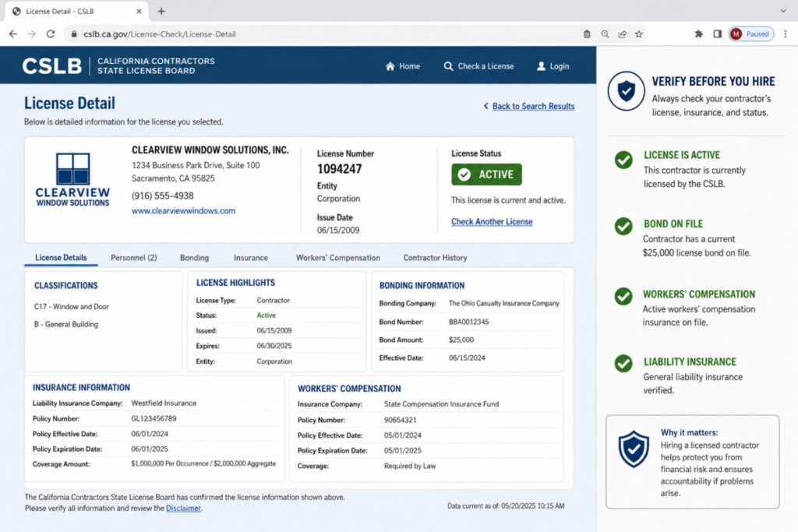Click the LIABILITY INSURANCE sidebar heading
The width and height of the screenshot is (798, 532).
click(690, 361)
